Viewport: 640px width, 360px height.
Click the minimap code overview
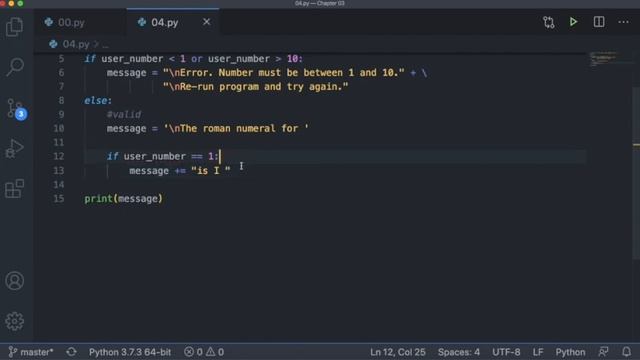click(x=604, y=59)
